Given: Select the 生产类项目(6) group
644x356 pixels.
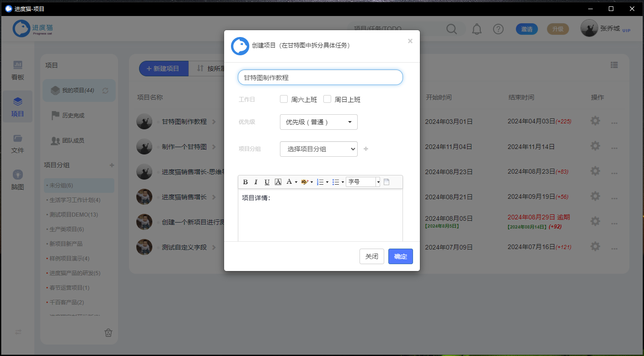Looking at the screenshot, I should click(66, 229).
